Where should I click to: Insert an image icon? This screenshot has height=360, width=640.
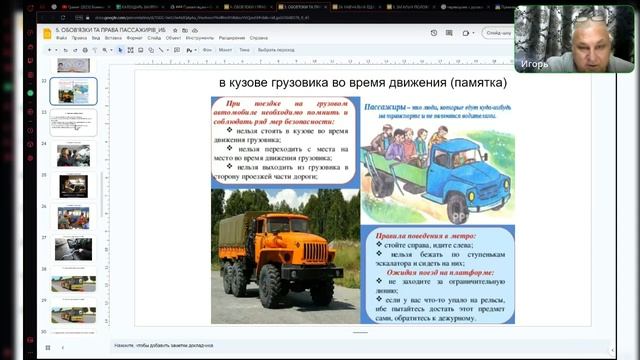point(141,50)
